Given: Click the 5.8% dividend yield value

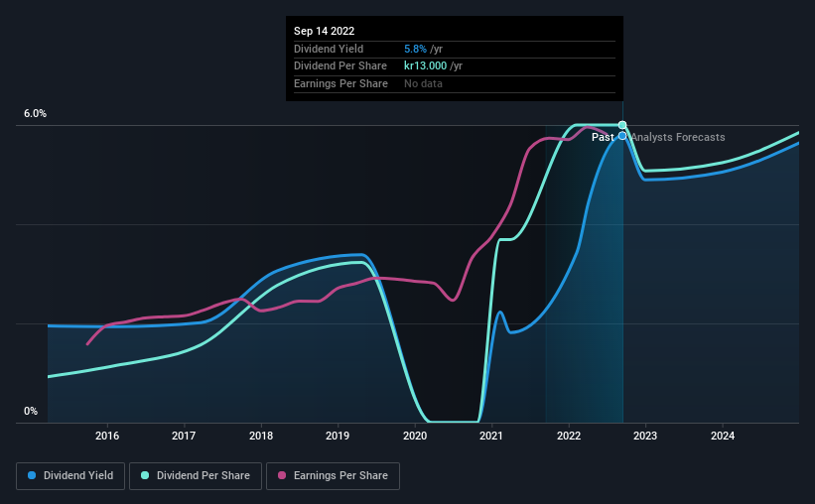Looking at the screenshot, I should point(415,49).
